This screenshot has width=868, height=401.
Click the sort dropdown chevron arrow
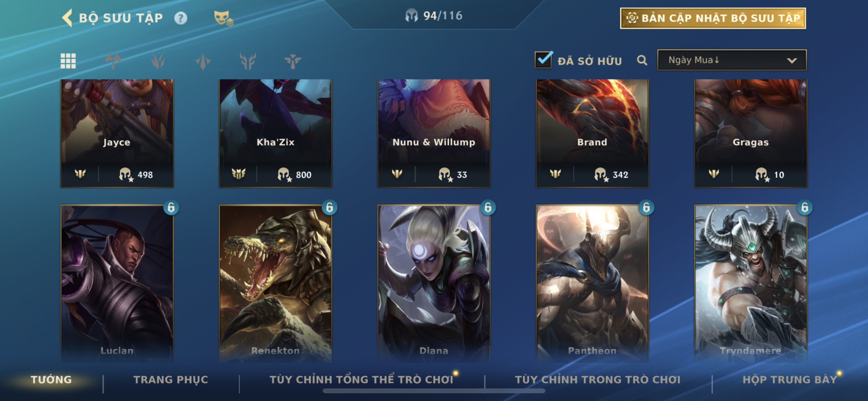click(792, 61)
